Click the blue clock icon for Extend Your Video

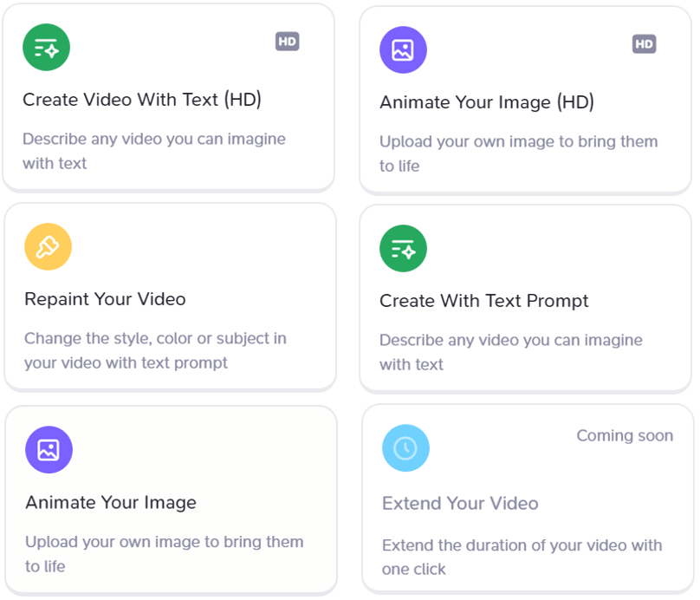coord(405,448)
